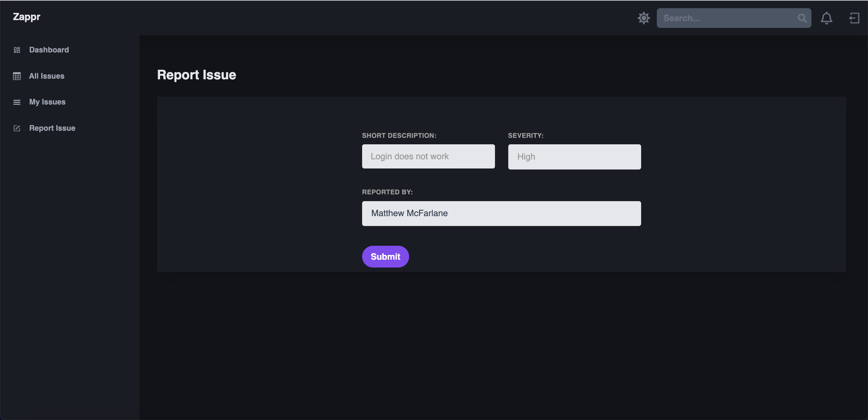Click the Dashboard grid icon
The height and width of the screenshot is (420, 868).
tap(17, 50)
